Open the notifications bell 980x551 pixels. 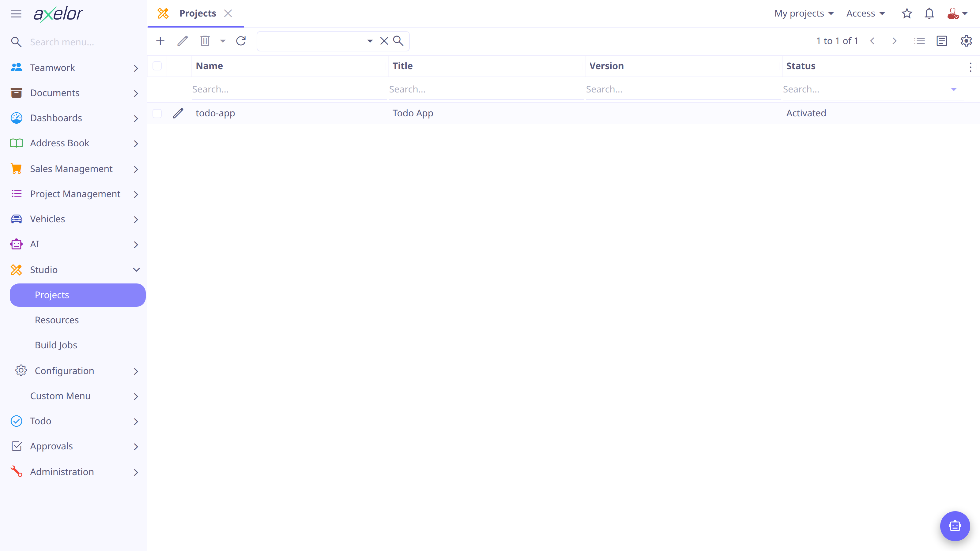click(929, 14)
